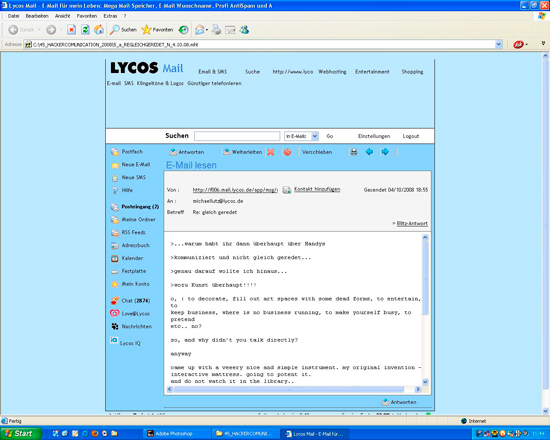Open the Ansicht menu
Screen dimensions: 550x440
[62, 16]
